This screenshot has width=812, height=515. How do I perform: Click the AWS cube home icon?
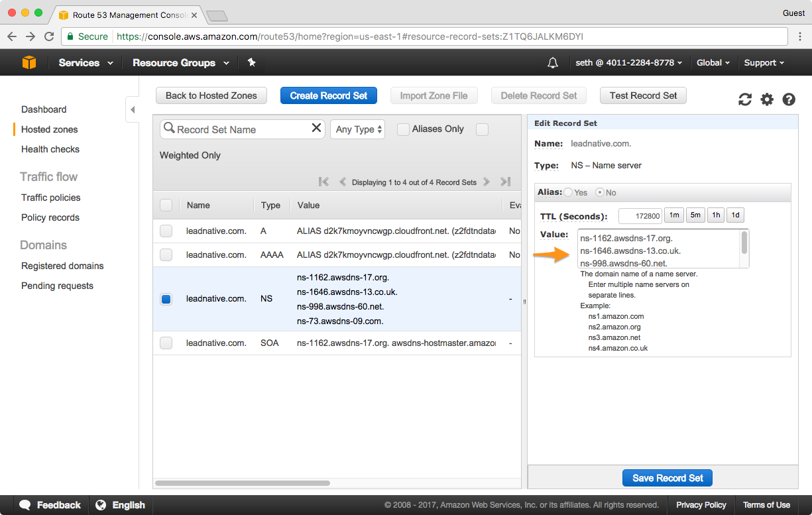pos(29,62)
